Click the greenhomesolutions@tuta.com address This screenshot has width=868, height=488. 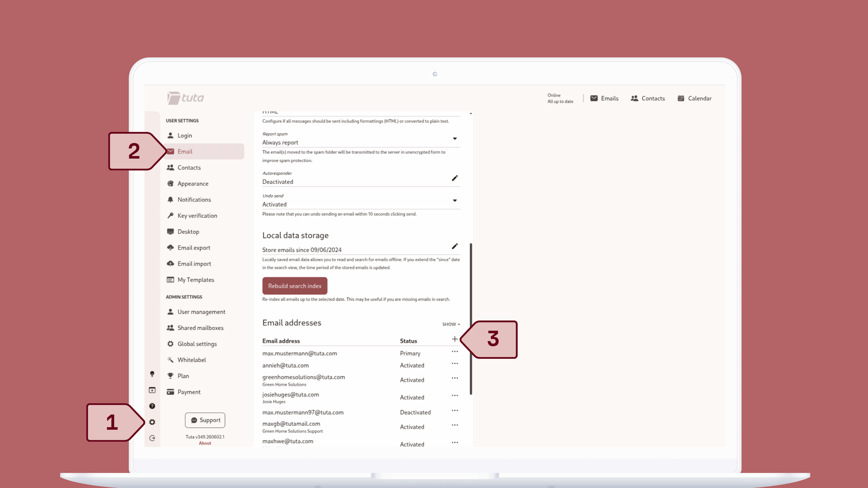(x=304, y=377)
